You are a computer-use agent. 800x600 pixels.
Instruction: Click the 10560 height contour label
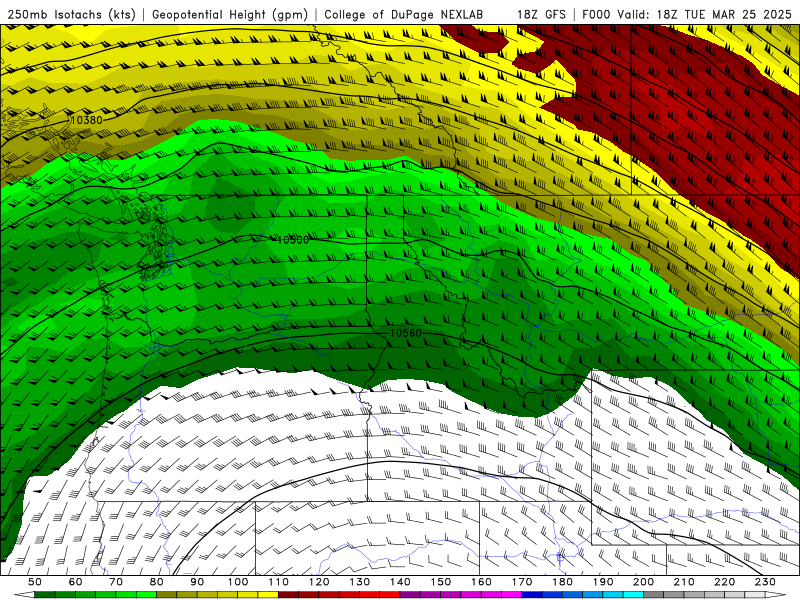(x=406, y=333)
